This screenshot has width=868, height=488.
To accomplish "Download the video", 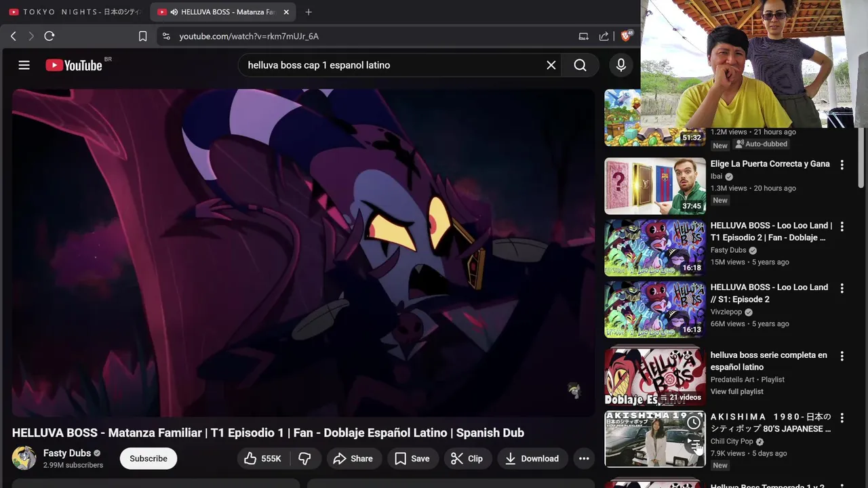I will pos(532,459).
